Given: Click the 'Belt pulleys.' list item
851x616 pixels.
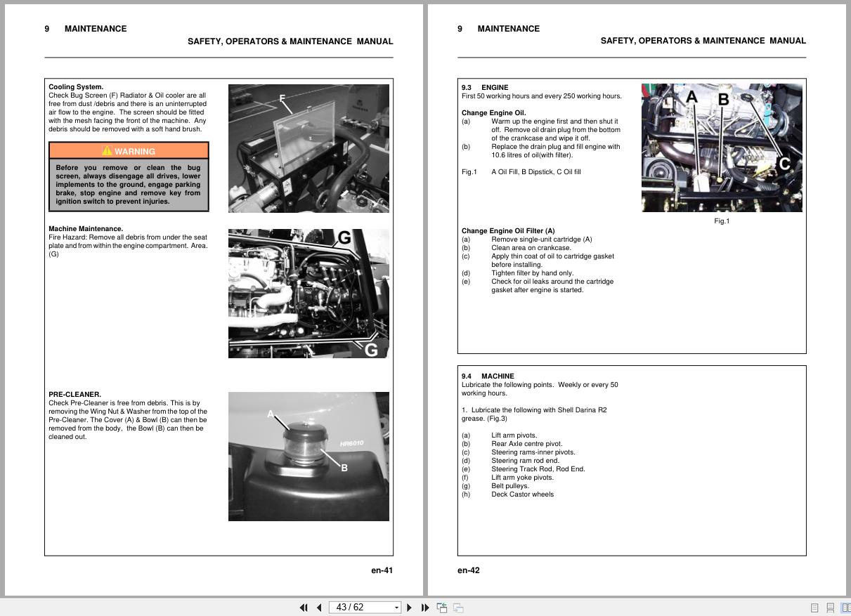Looking at the screenshot, I should pos(510,486).
